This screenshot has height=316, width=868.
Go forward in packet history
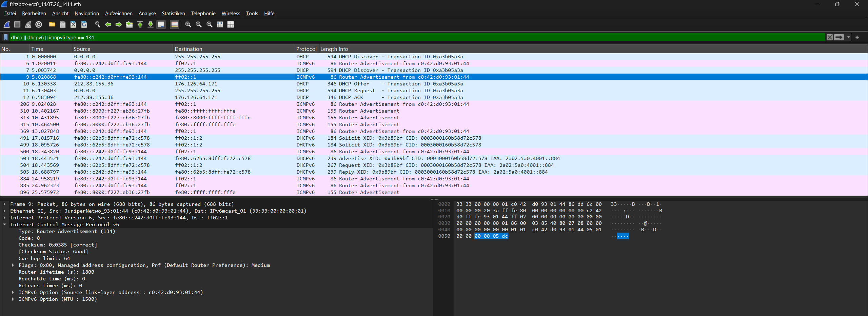click(x=119, y=24)
